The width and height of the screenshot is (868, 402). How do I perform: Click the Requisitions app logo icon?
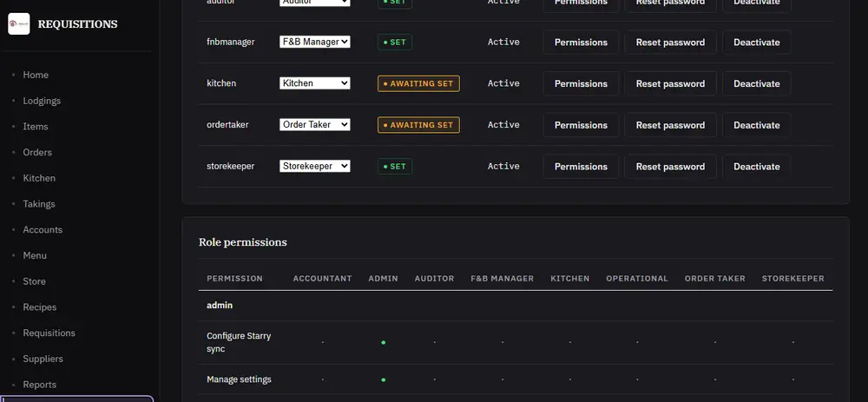(19, 23)
